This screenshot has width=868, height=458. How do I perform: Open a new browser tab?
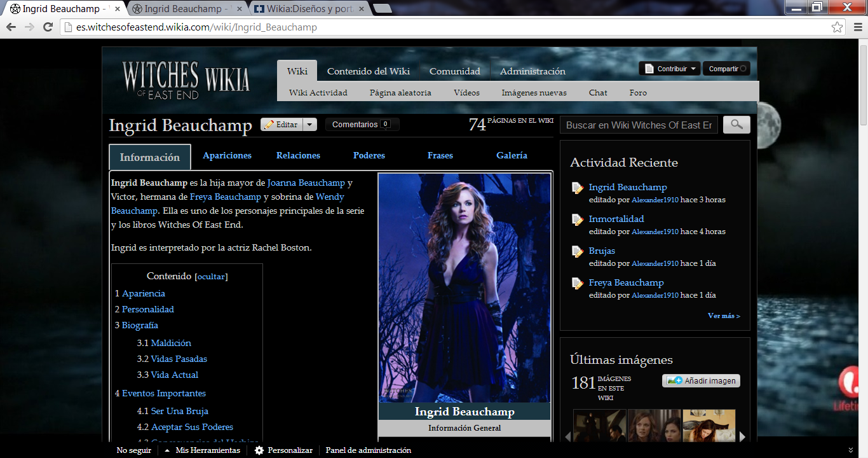coord(383,8)
